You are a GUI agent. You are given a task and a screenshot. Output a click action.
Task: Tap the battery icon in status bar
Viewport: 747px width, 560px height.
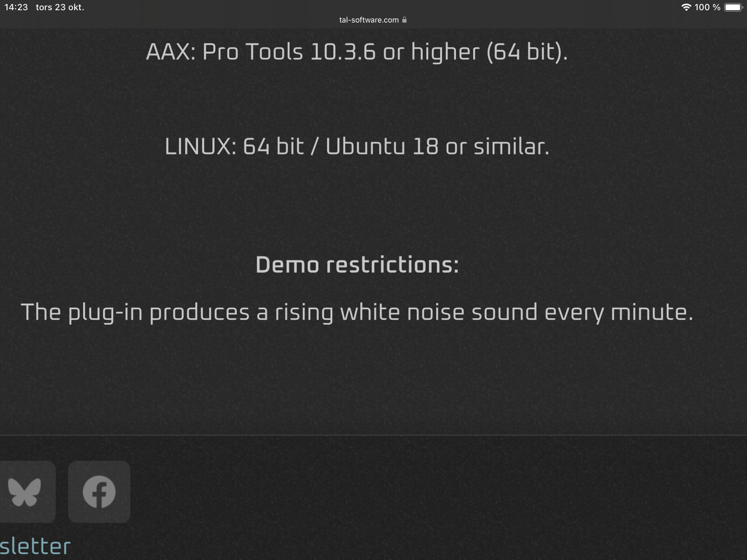click(x=733, y=7)
